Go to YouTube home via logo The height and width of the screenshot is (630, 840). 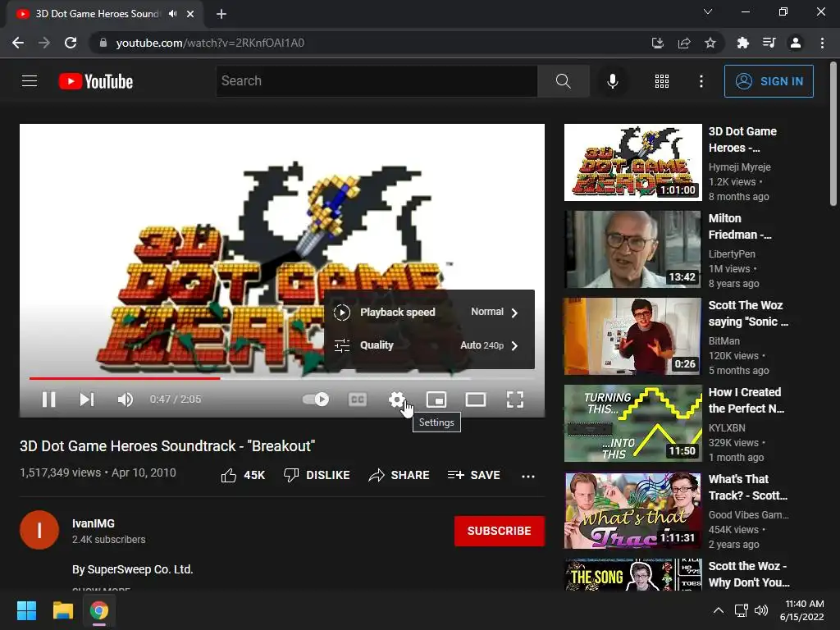96,81
